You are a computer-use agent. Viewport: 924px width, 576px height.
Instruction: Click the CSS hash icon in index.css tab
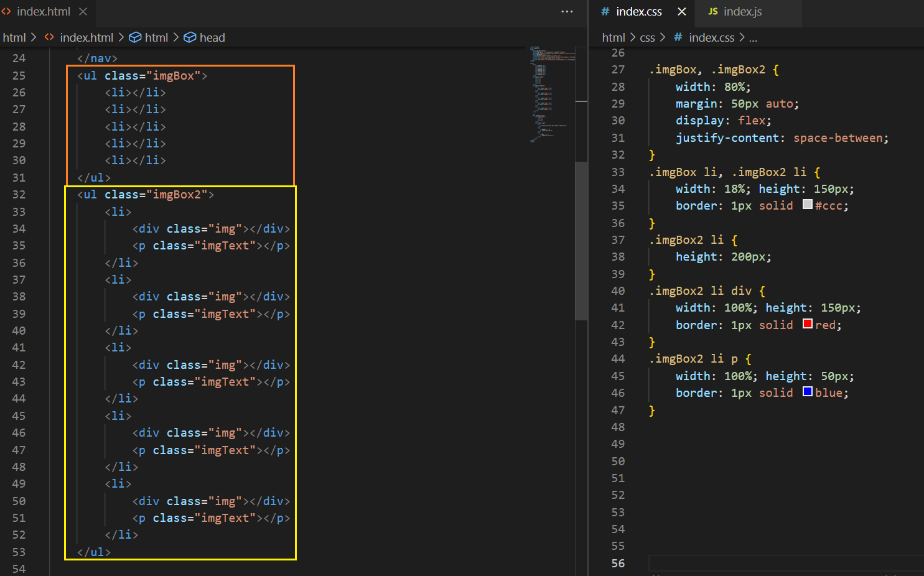pyautogui.click(x=605, y=11)
